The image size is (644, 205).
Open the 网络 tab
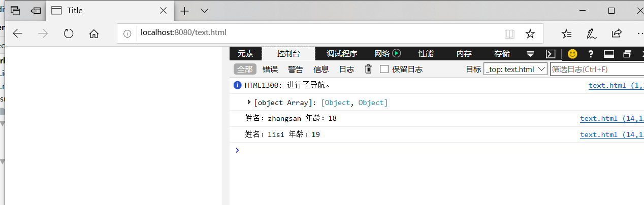pos(382,53)
